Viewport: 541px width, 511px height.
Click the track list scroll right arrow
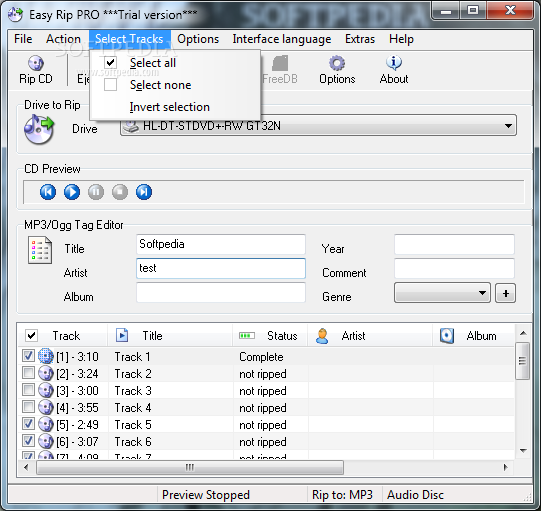[x=505, y=468]
